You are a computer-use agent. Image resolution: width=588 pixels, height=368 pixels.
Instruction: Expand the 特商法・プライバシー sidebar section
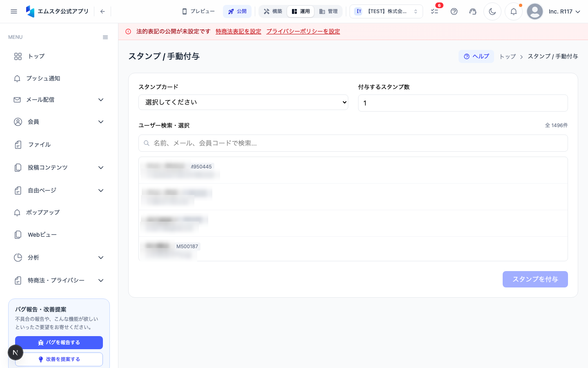pyautogui.click(x=59, y=280)
